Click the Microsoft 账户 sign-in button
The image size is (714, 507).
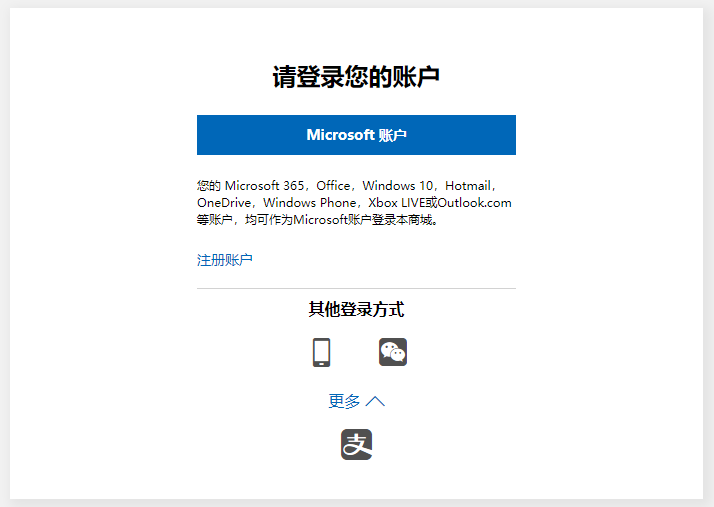[356, 135]
